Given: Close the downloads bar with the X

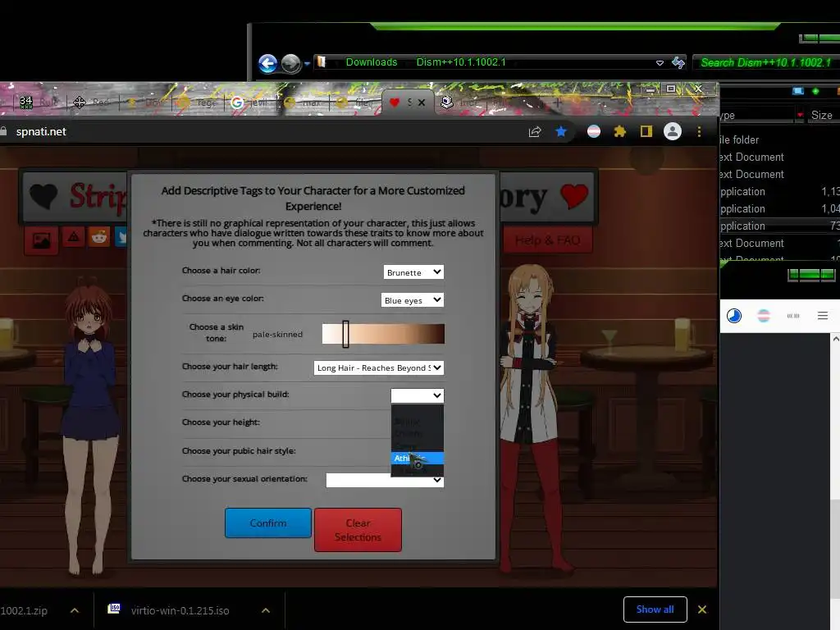Looking at the screenshot, I should coord(702,609).
